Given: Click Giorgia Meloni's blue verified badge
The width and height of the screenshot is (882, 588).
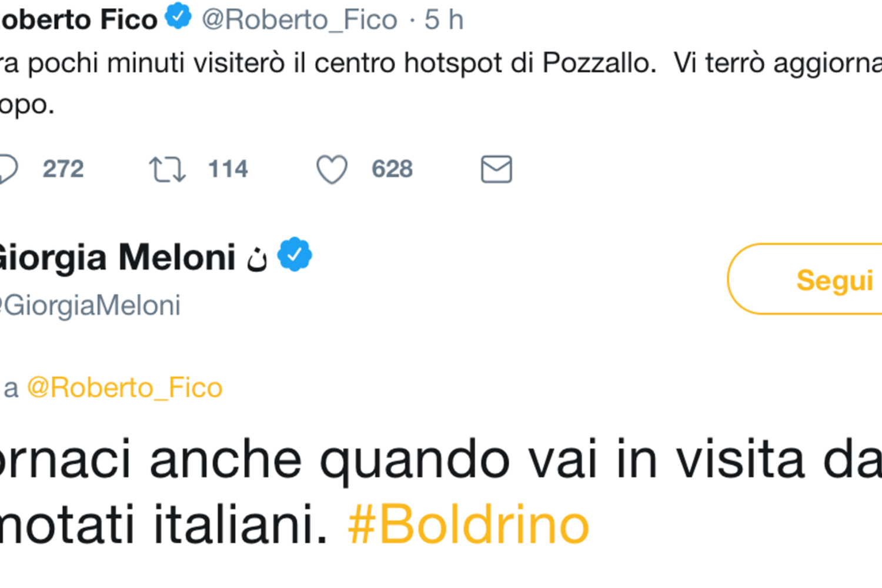Looking at the screenshot, I should [x=294, y=254].
